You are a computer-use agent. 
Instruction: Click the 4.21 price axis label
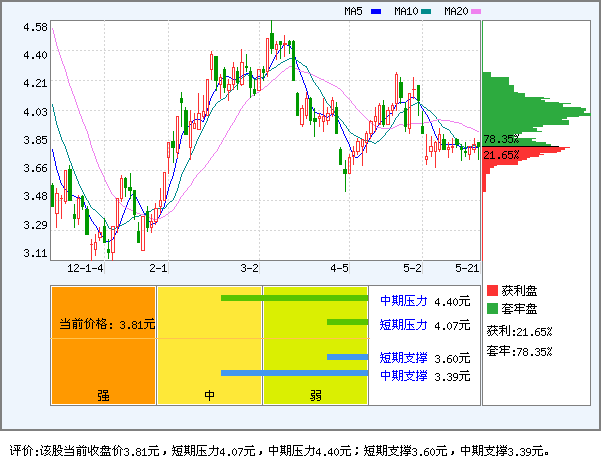click(35, 83)
